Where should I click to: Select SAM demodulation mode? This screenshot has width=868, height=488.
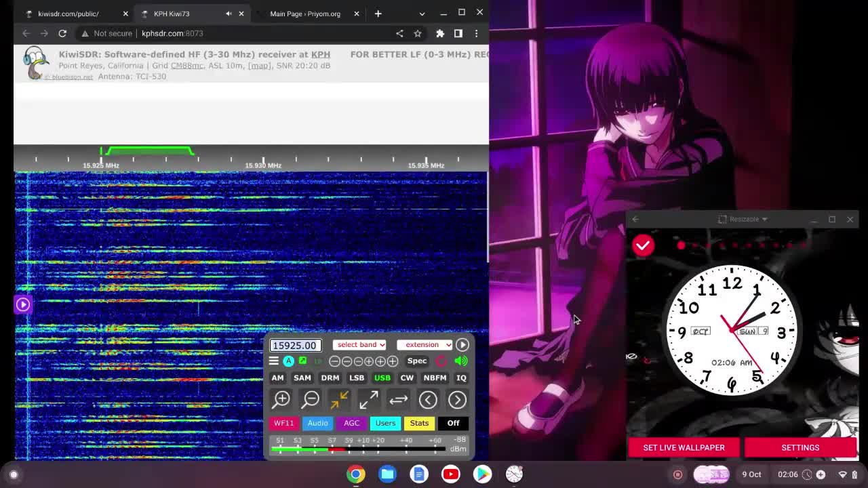[x=302, y=378]
